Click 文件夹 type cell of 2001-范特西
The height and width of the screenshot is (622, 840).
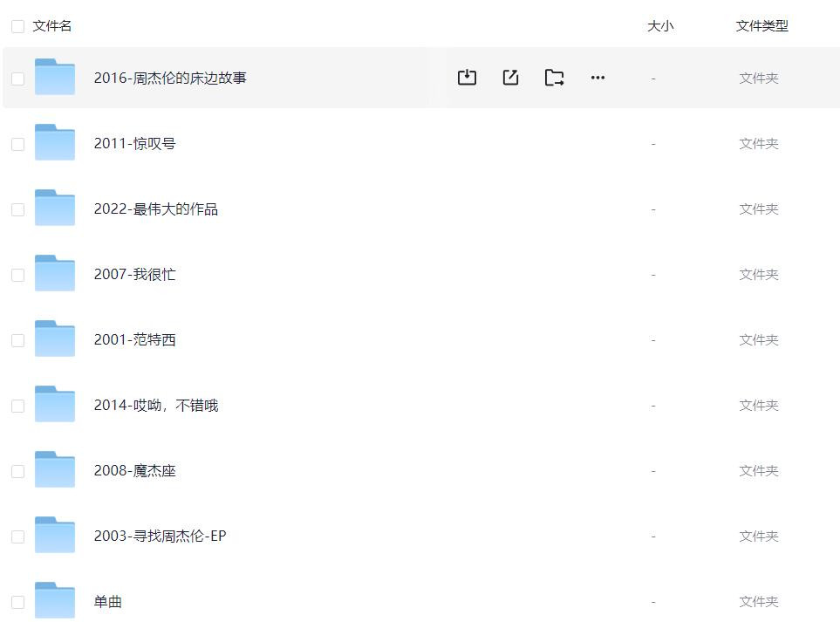[x=759, y=339]
